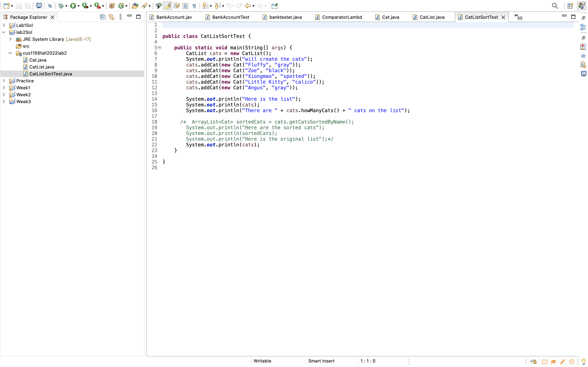The image size is (588, 367).
Task: Switch to the Cat.java editor tab
Action: click(x=390, y=17)
